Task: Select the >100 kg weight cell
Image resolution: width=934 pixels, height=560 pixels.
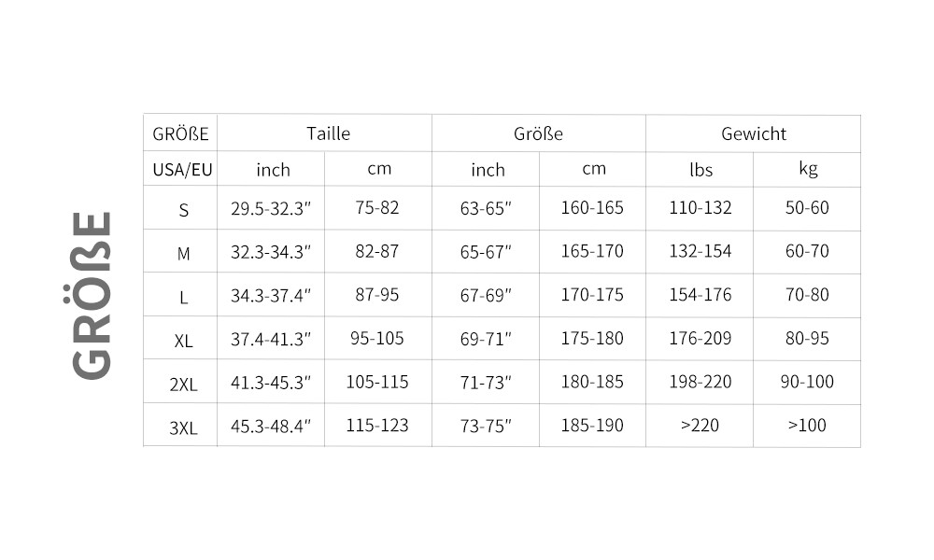Action: (807, 425)
